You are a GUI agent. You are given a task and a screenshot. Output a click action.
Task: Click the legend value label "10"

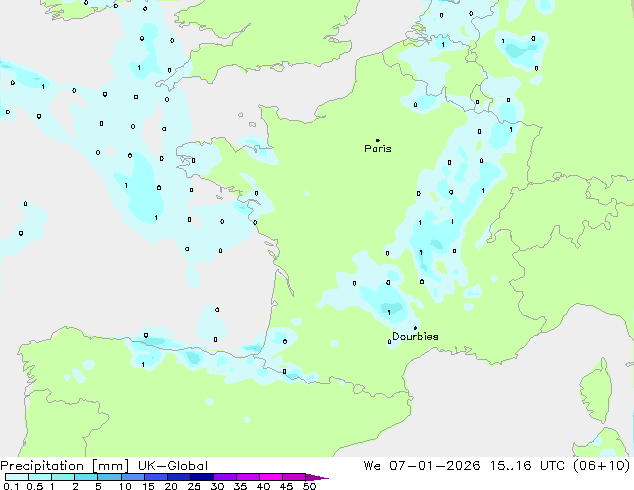click(x=125, y=486)
